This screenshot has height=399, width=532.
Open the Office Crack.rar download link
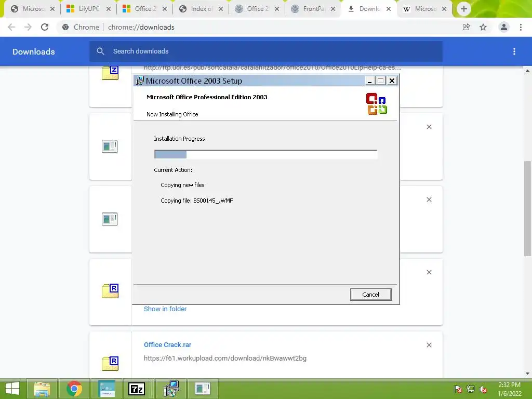coord(168,345)
